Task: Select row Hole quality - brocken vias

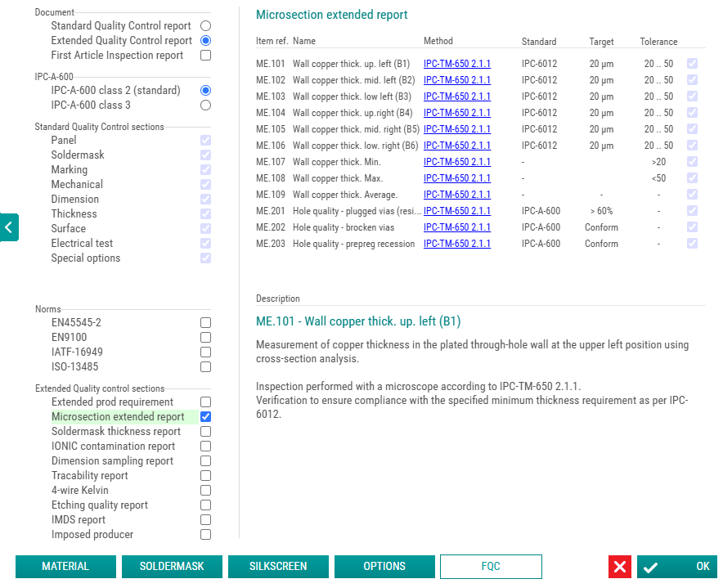Action: pos(344,228)
